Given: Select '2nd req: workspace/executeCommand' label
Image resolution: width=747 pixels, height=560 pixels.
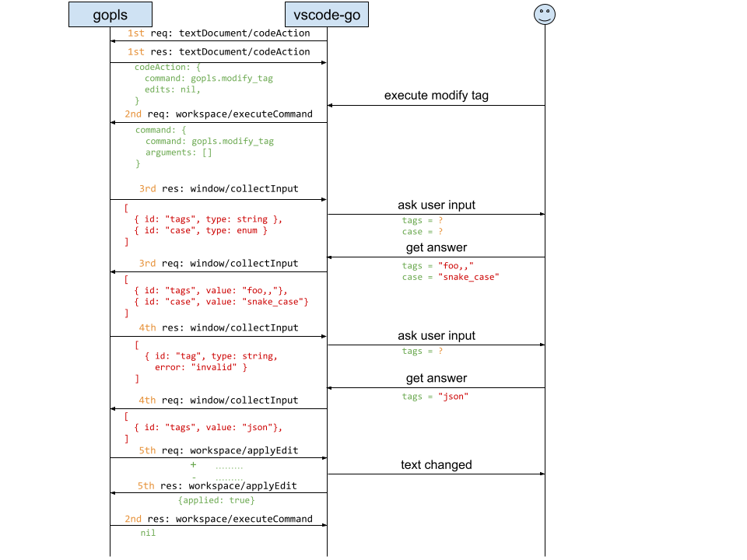Looking at the screenshot, I should coord(219,114).
